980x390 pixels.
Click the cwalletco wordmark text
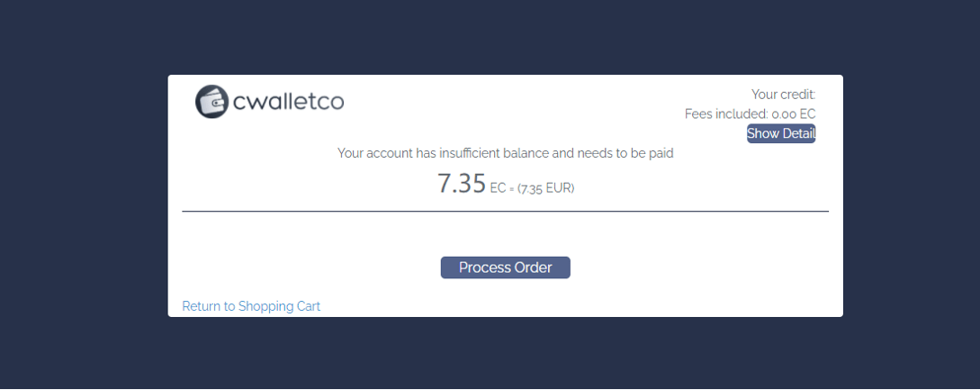click(288, 102)
